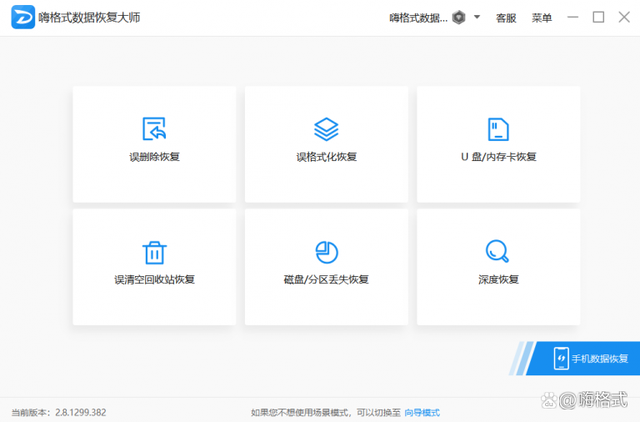Choose the 磁盘/分区丢失恢复 pie icon
Image resolution: width=640 pixels, height=422 pixels.
pos(327,252)
